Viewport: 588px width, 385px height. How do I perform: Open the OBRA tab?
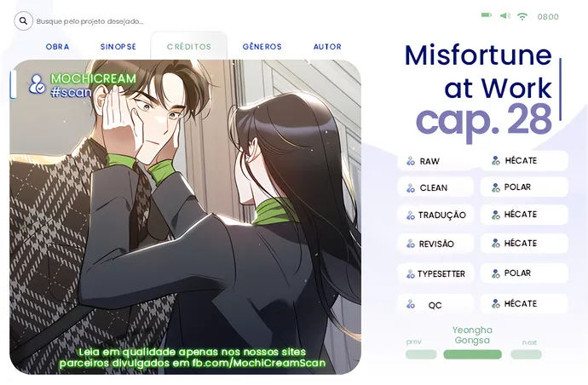click(x=57, y=47)
